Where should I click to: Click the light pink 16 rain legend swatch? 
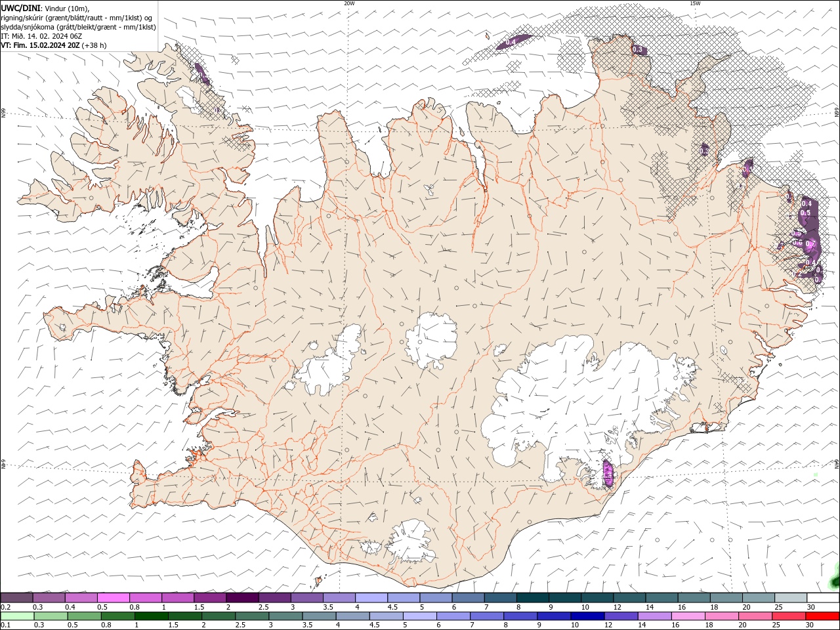point(688,616)
